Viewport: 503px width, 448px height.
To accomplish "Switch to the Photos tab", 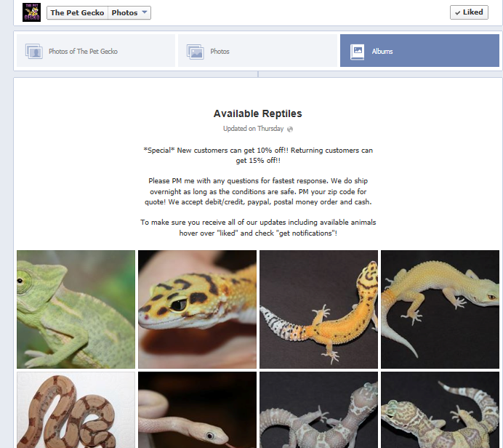I will point(257,51).
